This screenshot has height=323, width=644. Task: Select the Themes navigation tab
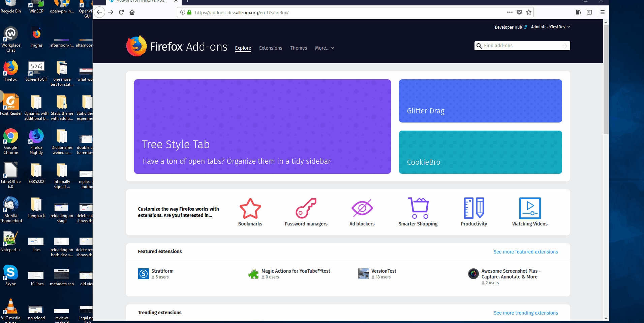[299, 48]
